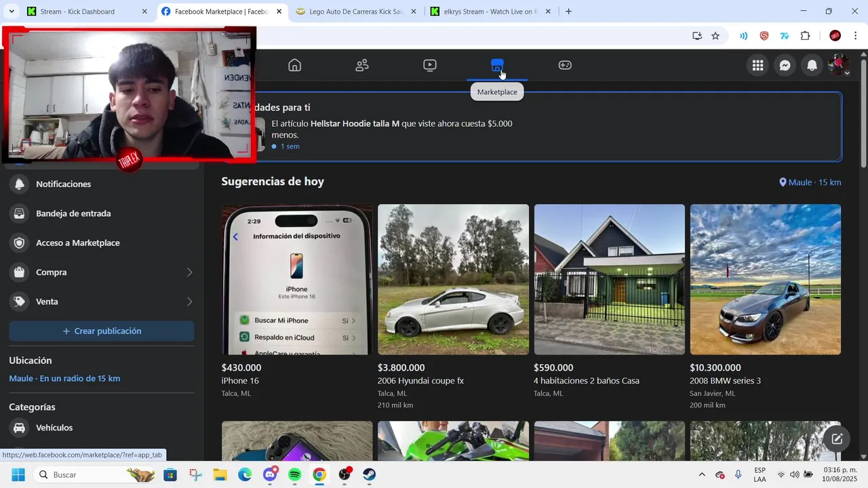Change location via Maule radius link

(x=64, y=378)
